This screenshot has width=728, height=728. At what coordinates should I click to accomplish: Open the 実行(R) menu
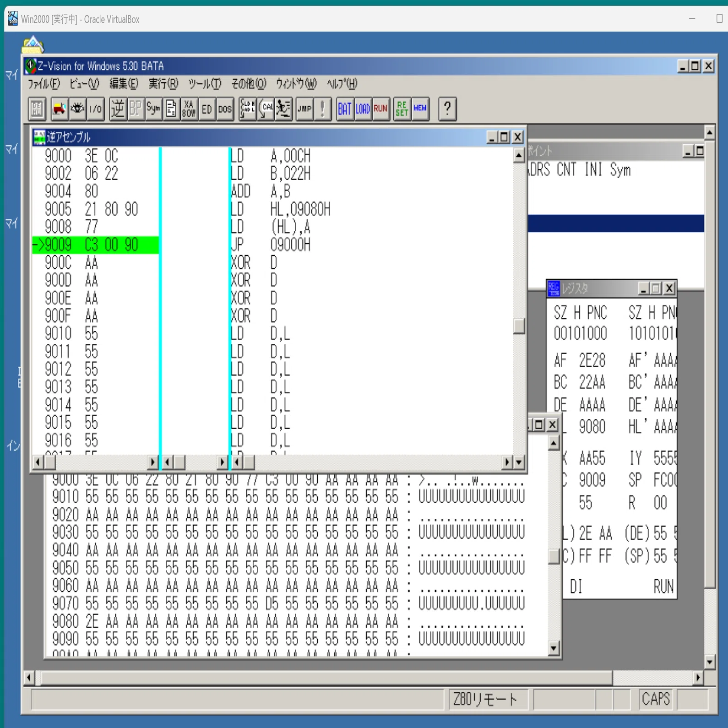coord(163,84)
